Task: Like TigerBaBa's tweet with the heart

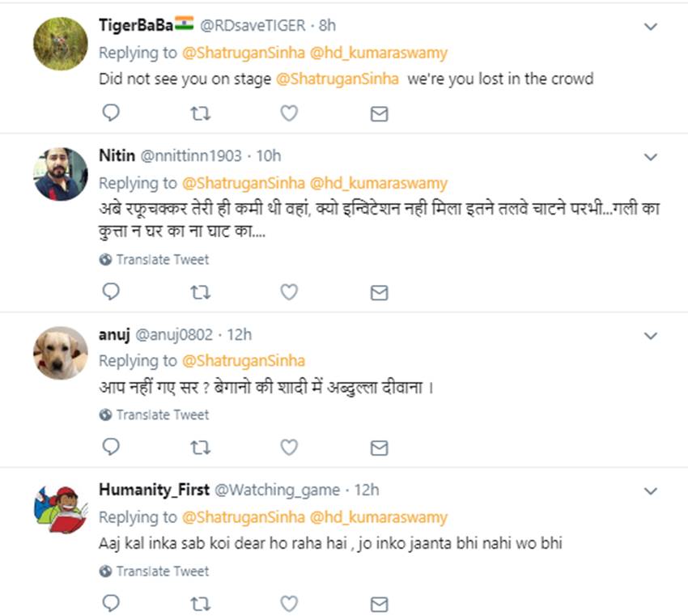Action: [x=289, y=114]
